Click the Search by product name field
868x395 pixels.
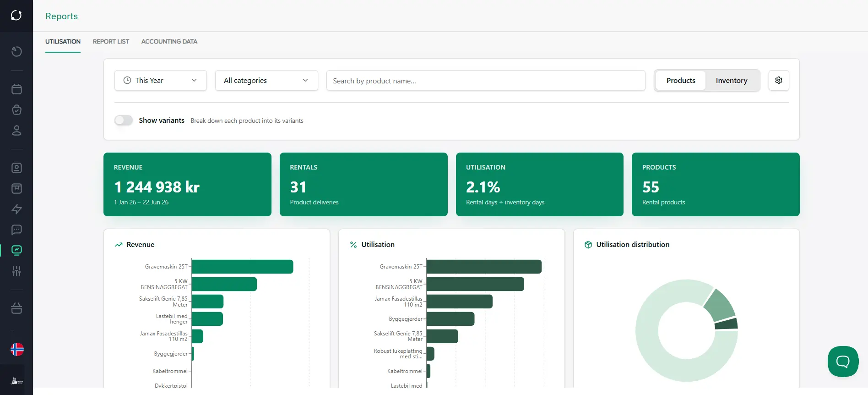[486, 81]
